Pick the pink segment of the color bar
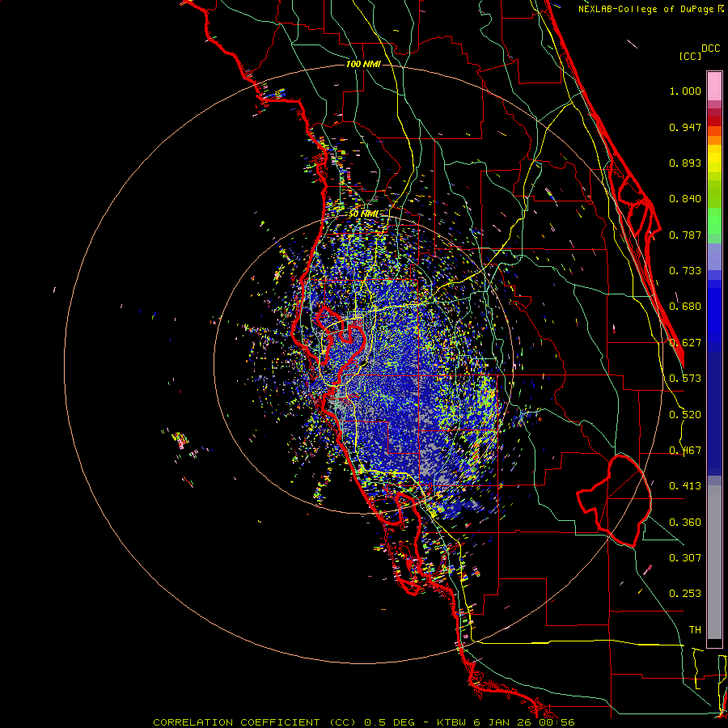728x728 pixels. [714, 87]
